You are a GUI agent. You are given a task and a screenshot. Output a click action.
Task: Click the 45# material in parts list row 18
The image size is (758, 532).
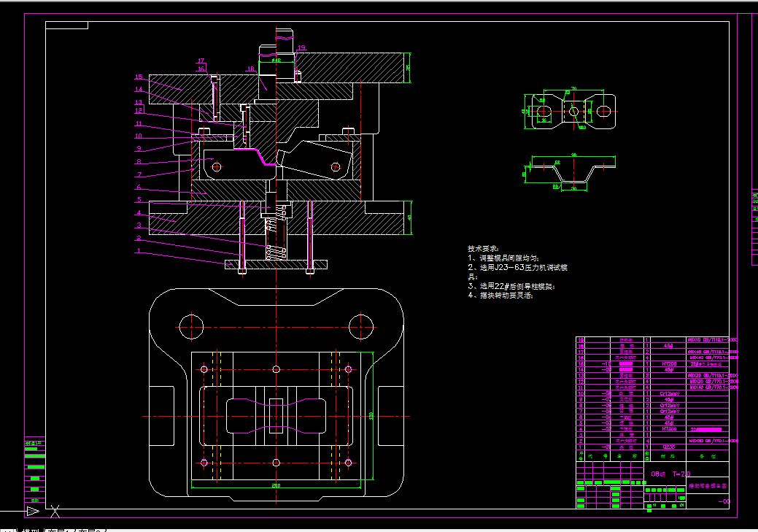tap(668, 347)
